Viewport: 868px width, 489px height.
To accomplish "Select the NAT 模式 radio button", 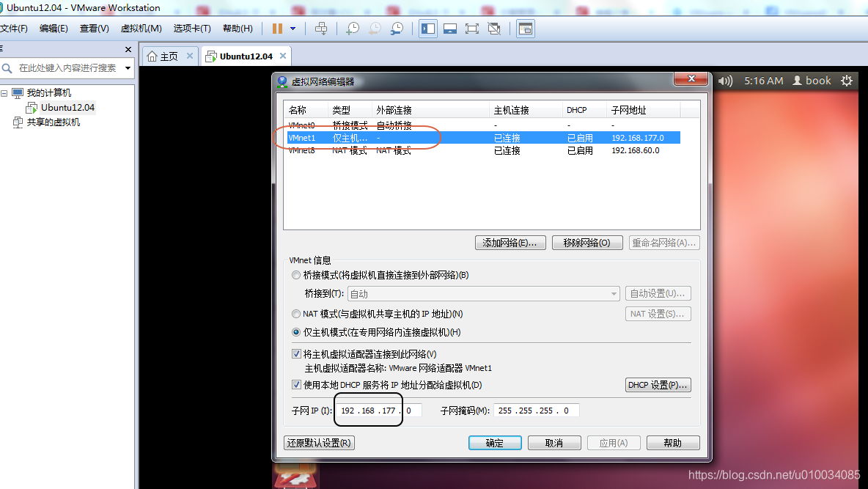I will coord(296,314).
